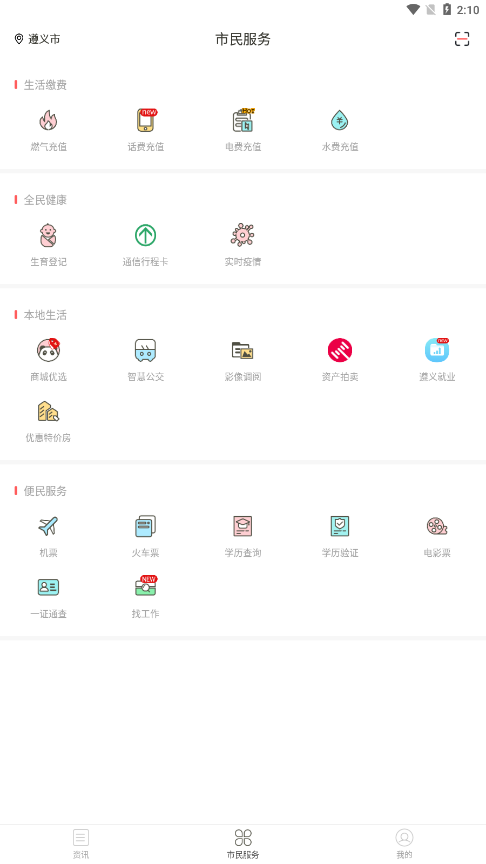
Task: Click the 找工作 label text
Action: (x=145, y=614)
